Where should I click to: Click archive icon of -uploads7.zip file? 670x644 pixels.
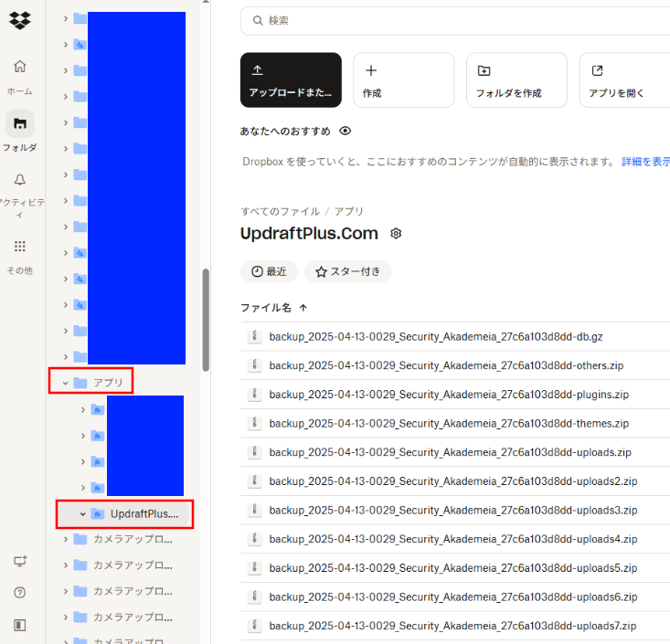tap(255, 626)
